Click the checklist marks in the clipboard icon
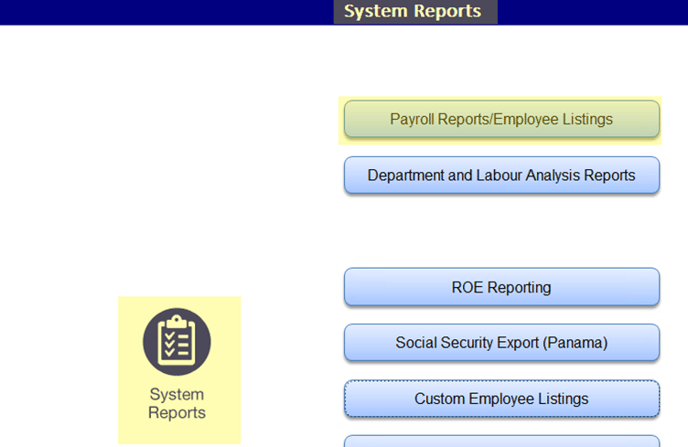688x447 pixels. click(177, 345)
